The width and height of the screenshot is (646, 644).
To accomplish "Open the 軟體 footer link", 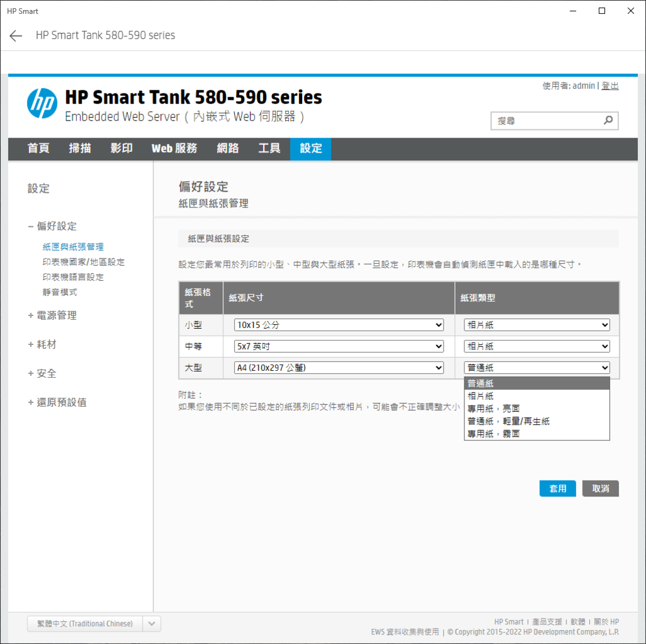I will (x=578, y=622).
